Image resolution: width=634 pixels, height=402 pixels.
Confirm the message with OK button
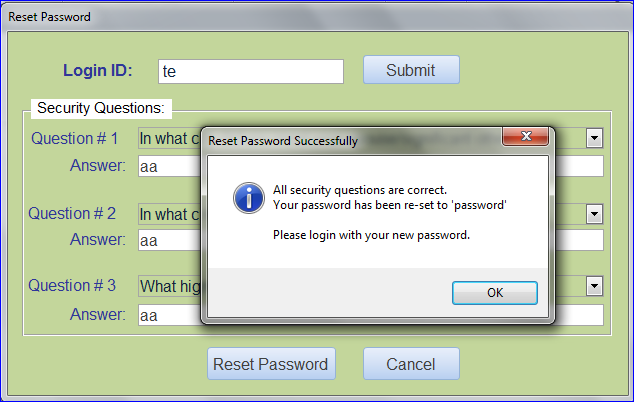coord(495,293)
